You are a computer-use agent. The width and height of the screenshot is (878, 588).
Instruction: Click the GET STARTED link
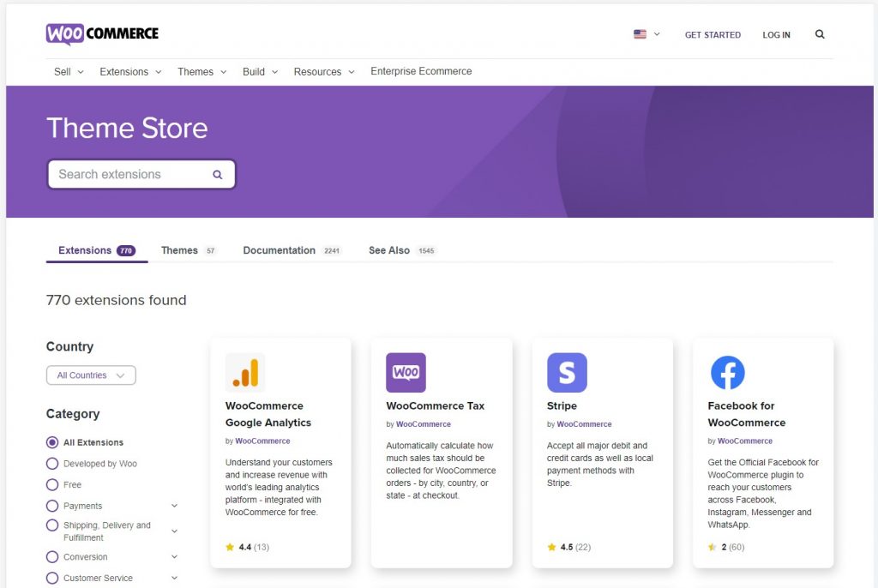coord(713,35)
